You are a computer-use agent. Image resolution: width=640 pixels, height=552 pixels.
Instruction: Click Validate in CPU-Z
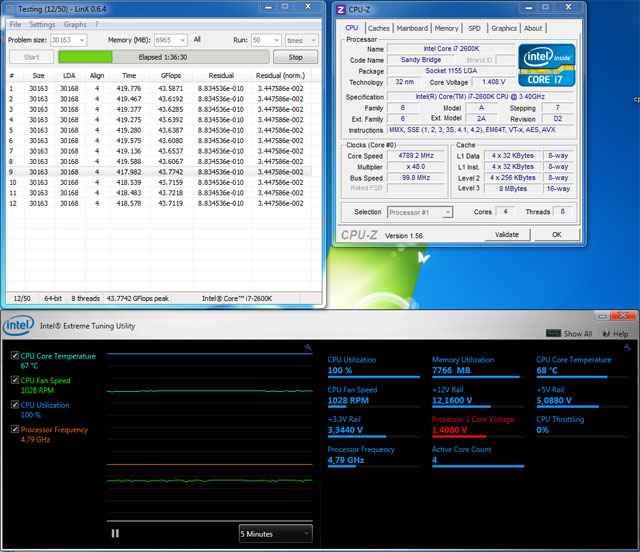(x=507, y=235)
